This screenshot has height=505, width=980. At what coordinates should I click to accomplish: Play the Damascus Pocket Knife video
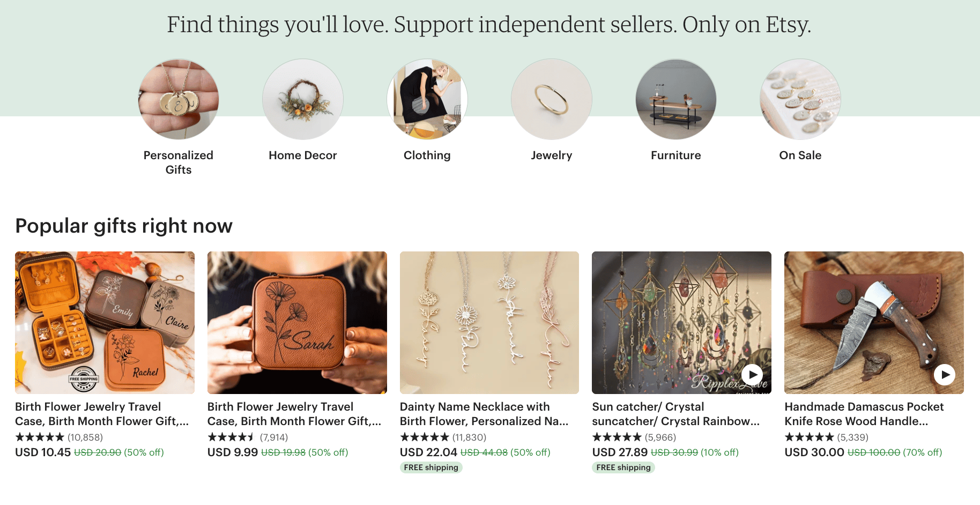tap(944, 374)
